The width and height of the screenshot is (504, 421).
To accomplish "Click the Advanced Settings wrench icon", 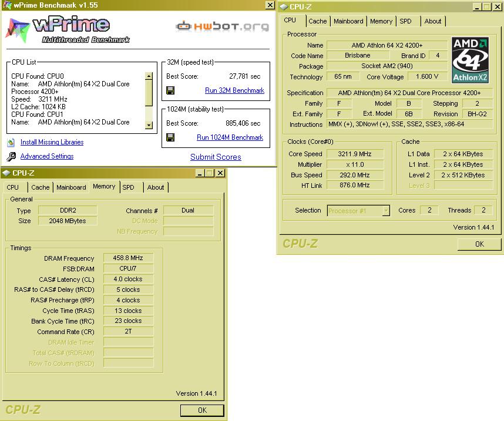I will tap(11, 157).
